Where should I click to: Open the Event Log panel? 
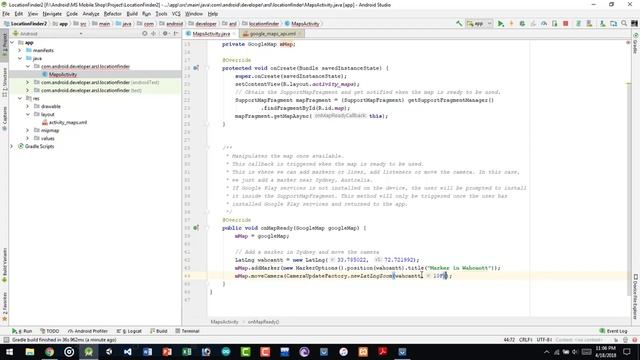point(613,331)
